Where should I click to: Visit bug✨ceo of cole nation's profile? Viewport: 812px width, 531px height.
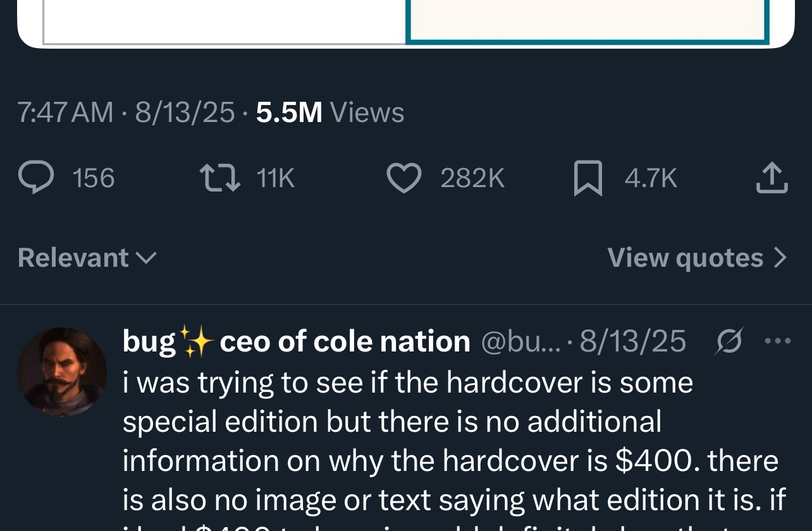pos(296,340)
